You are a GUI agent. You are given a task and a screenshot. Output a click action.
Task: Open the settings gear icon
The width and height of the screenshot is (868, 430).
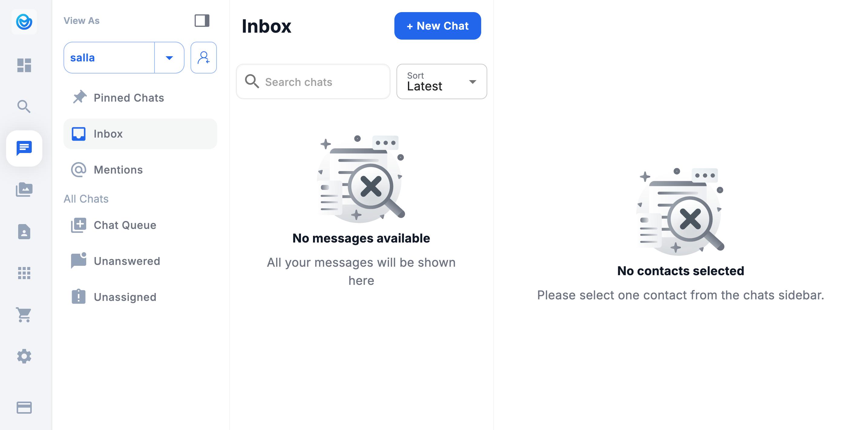pyautogui.click(x=24, y=356)
